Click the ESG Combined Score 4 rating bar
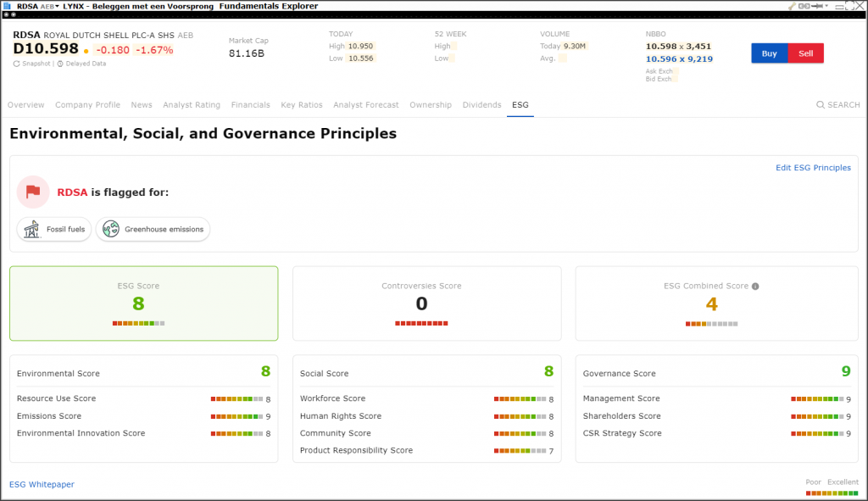 [x=711, y=324]
